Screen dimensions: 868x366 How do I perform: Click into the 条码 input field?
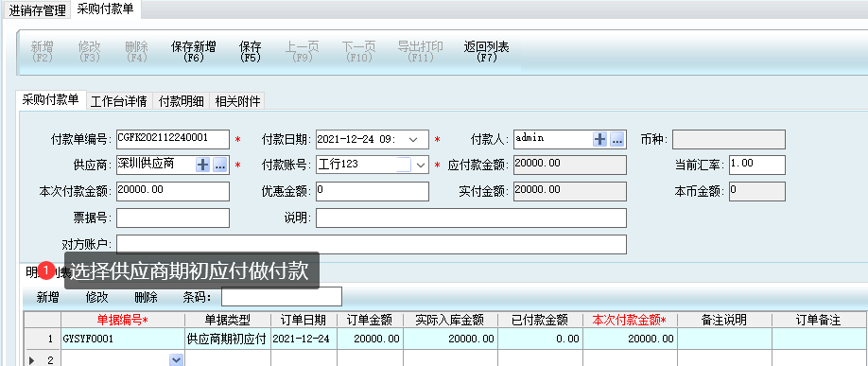(x=282, y=297)
